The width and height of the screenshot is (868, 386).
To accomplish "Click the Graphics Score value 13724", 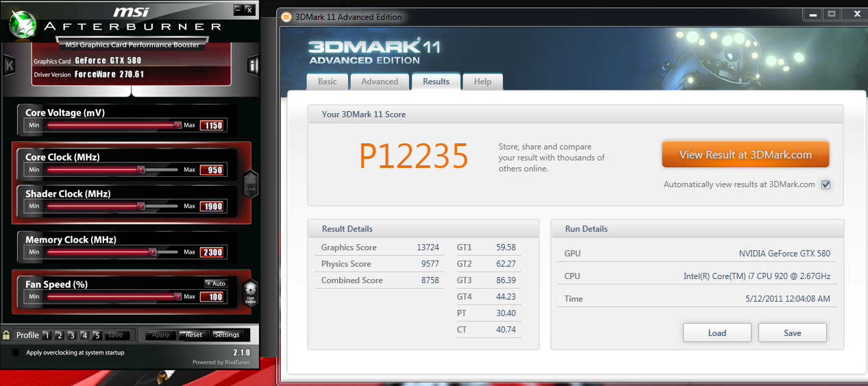I will (427, 248).
